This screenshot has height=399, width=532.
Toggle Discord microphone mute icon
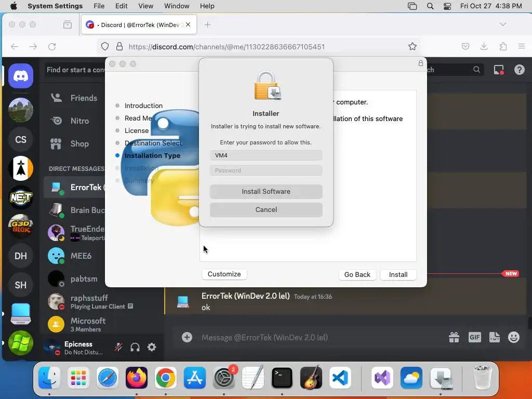[x=118, y=347]
